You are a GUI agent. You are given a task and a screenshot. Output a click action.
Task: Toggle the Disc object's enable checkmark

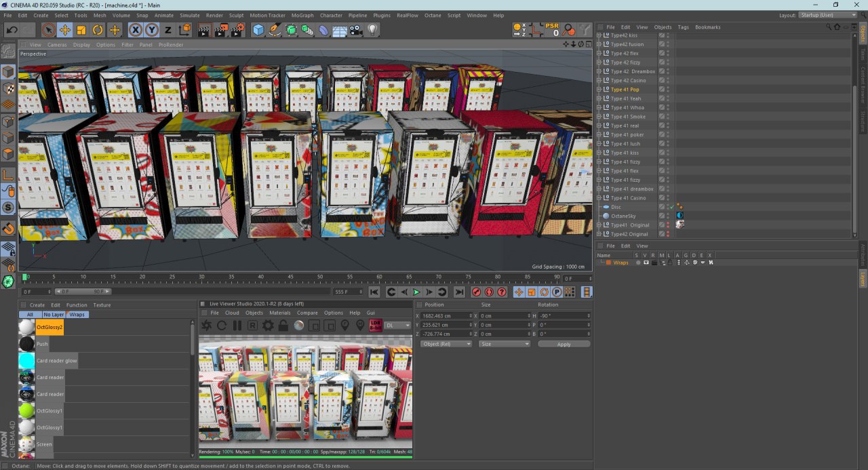point(672,207)
